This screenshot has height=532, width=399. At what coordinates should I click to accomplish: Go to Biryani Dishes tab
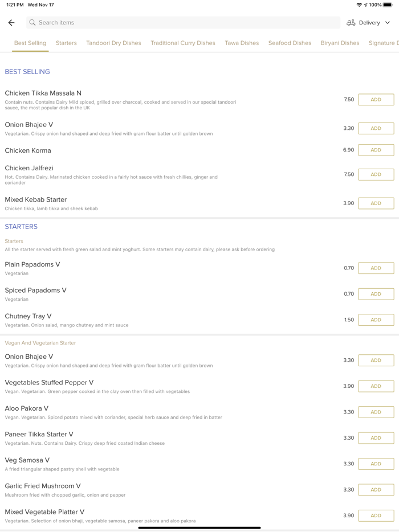coord(340,43)
